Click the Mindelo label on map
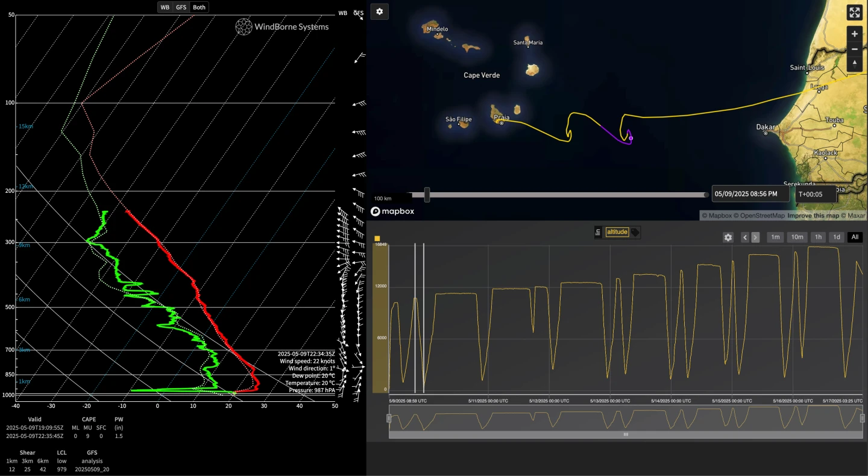Screen dimensions: 868x476 [x=437, y=29]
